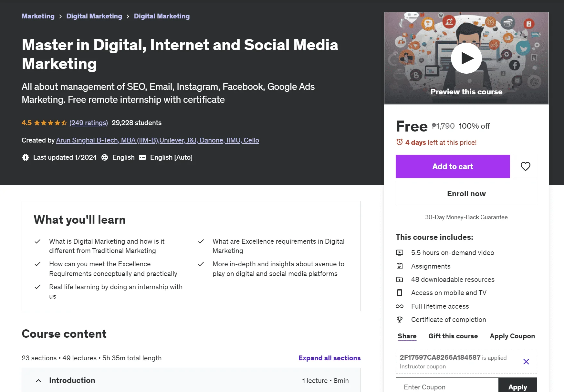Expand all sections link
564x392 pixels.
pos(329,358)
